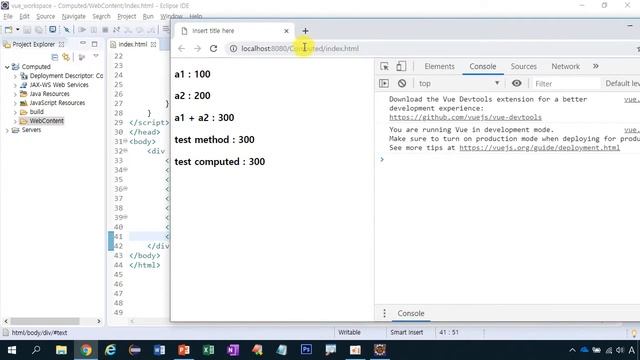Click the New wizard icon in Eclipse toolbar
The image size is (640, 360).
pyautogui.click(x=8, y=30)
